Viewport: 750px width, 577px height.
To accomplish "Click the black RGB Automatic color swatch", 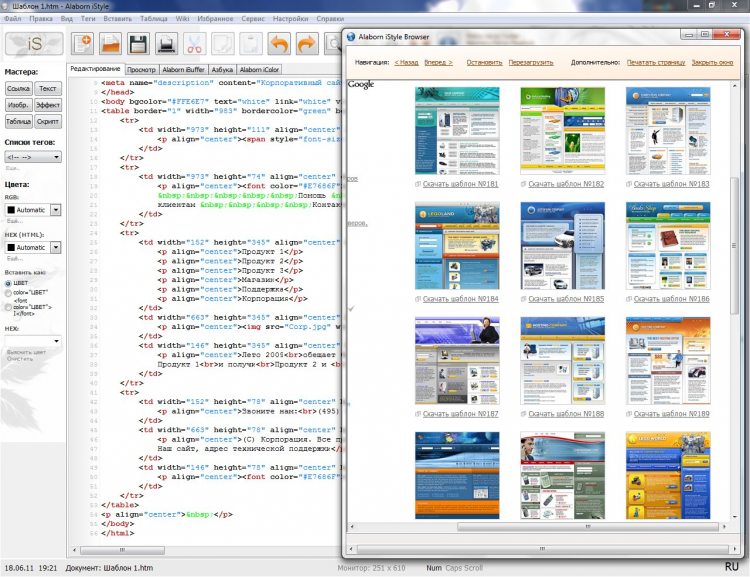I will (x=10, y=210).
